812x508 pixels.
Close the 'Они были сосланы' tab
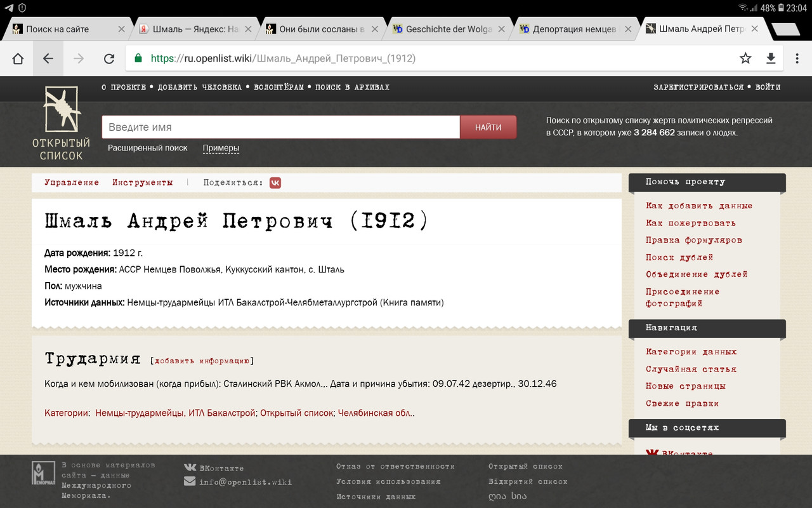[x=375, y=29]
